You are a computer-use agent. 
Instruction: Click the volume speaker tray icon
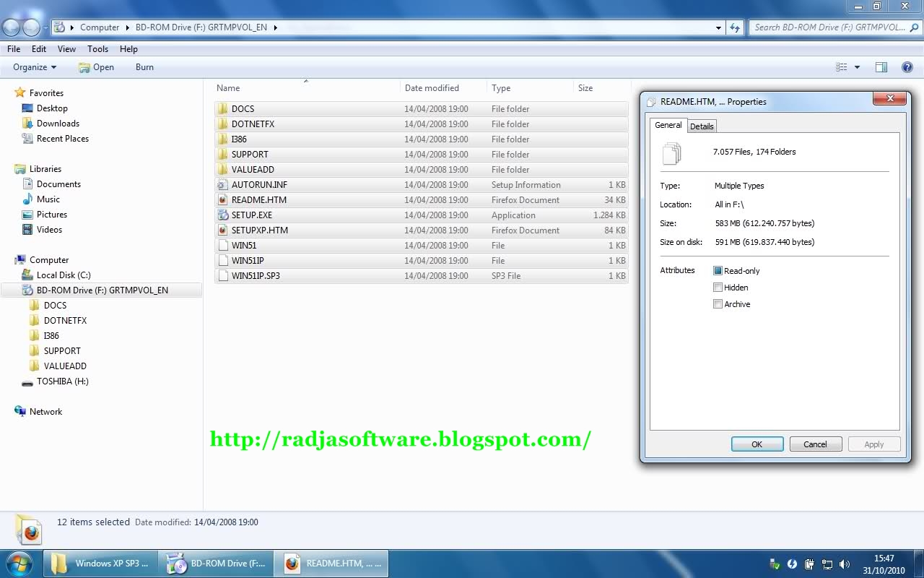pos(845,564)
